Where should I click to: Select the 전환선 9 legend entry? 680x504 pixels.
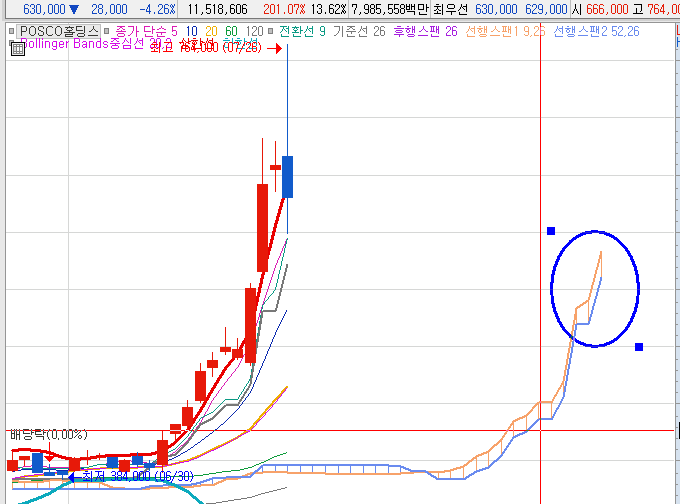click(x=302, y=31)
